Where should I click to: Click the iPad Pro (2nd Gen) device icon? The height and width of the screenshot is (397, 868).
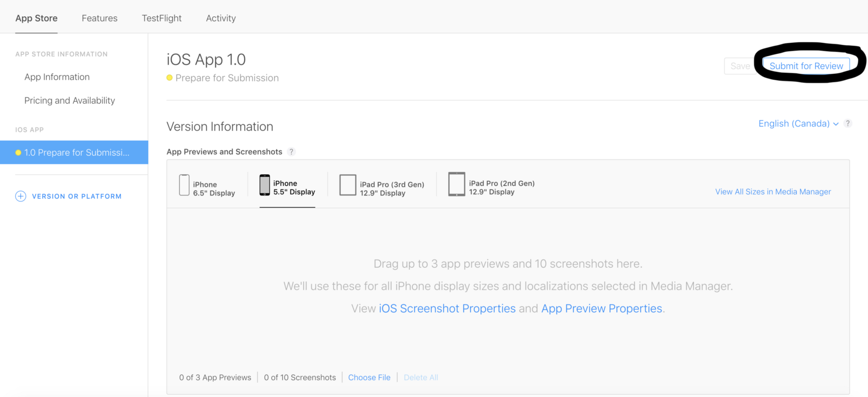[x=457, y=184]
